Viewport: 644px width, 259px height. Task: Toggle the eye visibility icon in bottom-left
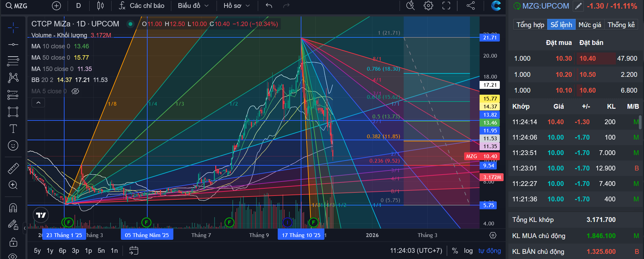point(13,256)
